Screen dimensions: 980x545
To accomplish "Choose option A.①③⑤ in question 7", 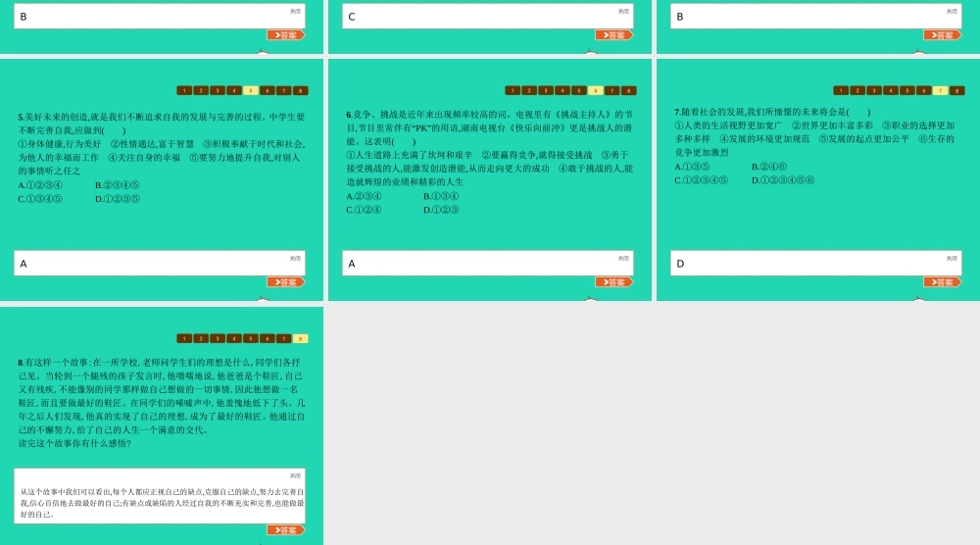I will coord(692,167).
